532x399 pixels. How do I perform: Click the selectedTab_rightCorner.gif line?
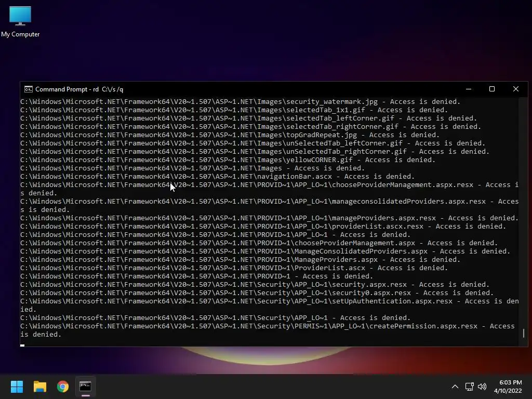point(251,127)
